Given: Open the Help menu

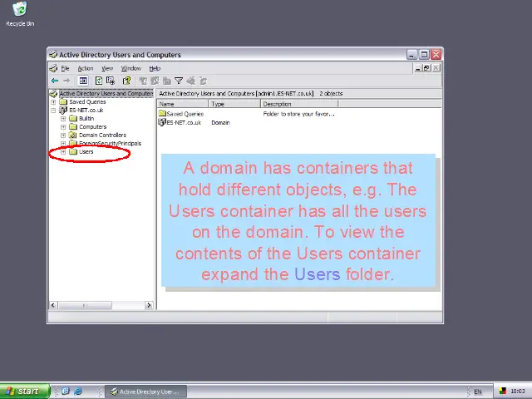Looking at the screenshot, I should coord(155,68).
